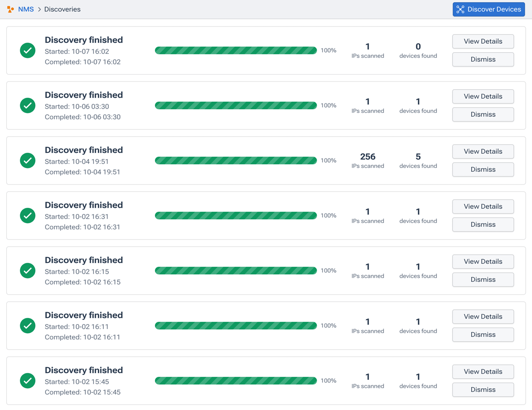Click the NMS logo icon in breadcrumb
532x410 pixels.
10,9
